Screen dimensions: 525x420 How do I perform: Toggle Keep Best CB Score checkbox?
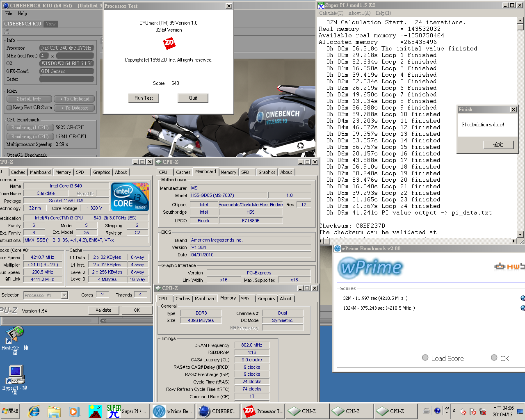point(9,107)
